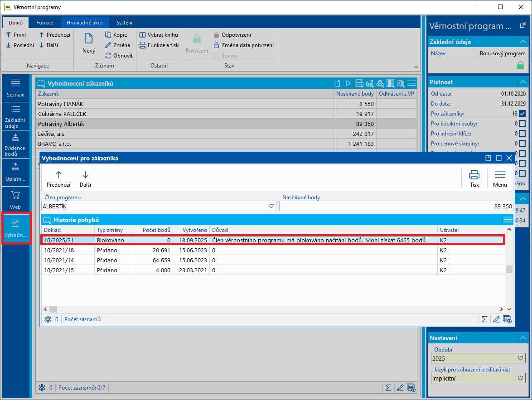Open the Web cart sidebar icon

click(15, 195)
